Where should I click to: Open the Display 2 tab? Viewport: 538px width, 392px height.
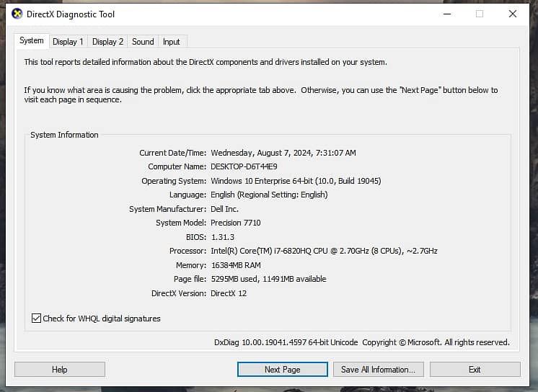(x=107, y=42)
